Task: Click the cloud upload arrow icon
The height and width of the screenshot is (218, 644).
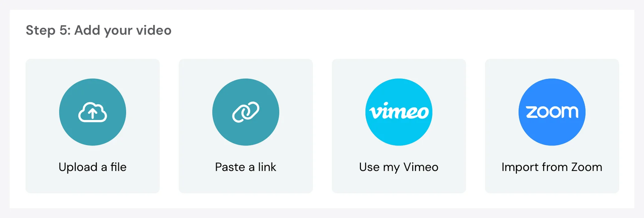Action: click(x=93, y=112)
